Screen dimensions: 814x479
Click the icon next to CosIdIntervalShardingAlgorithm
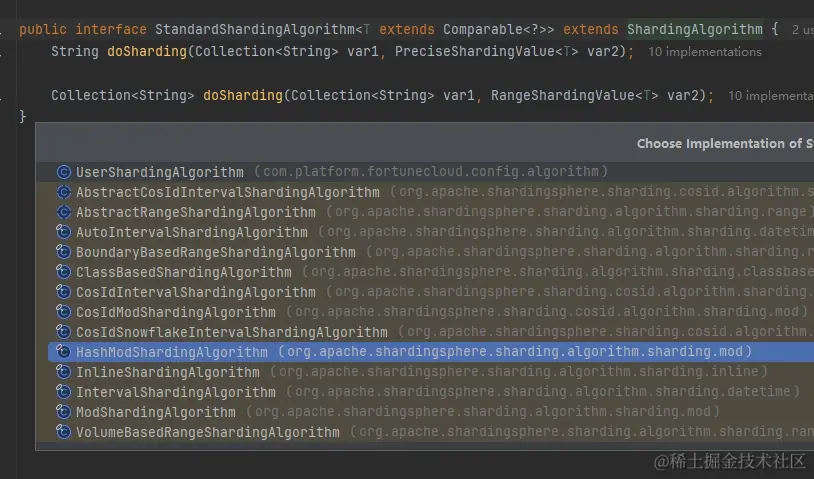63,292
